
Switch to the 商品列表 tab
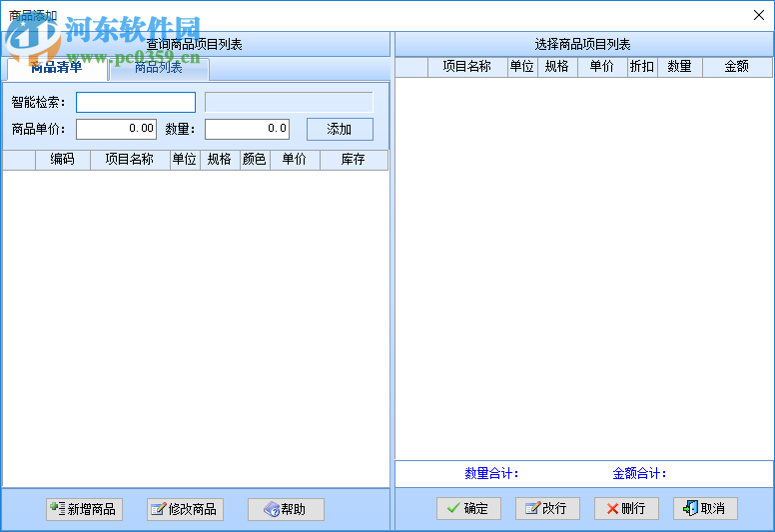click(x=159, y=68)
